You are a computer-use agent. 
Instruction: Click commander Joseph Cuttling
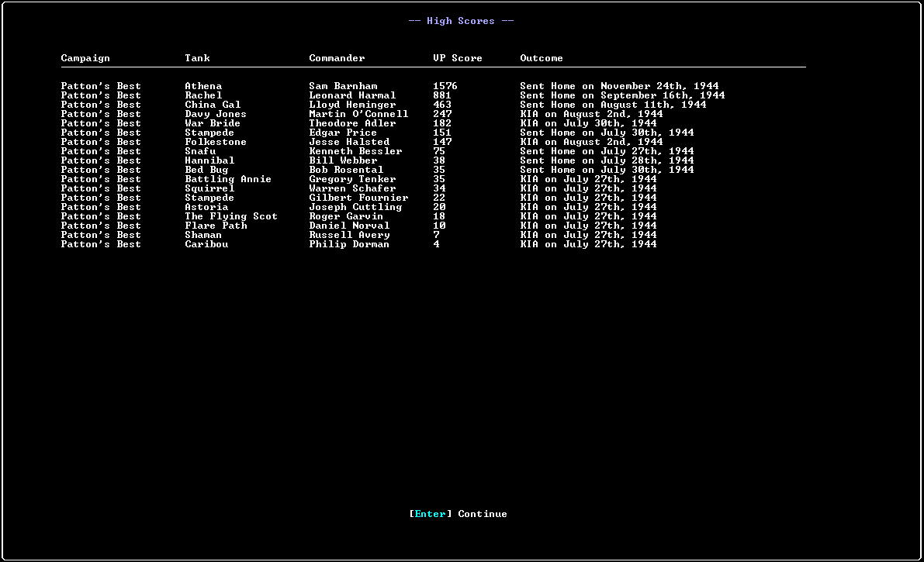(355, 207)
